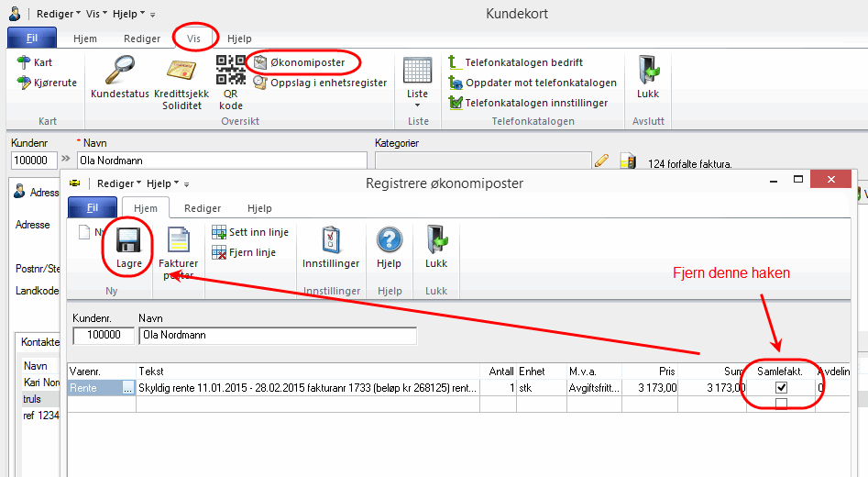Tick the empty Samlefakt. checkbox in second row
This screenshot has height=477, width=868.
781,403
